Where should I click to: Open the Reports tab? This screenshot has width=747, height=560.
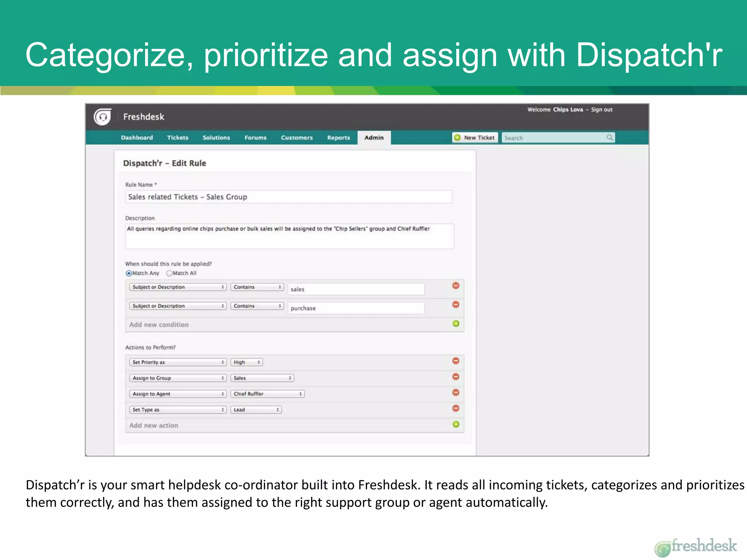pos(338,138)
